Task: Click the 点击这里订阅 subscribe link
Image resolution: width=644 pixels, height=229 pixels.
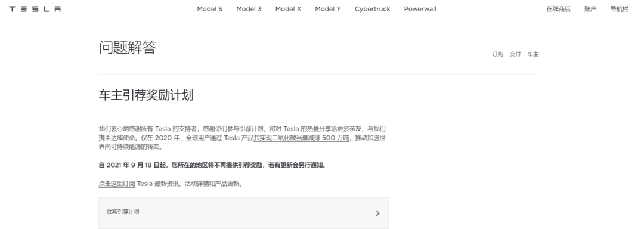Action: click(117, 184)
